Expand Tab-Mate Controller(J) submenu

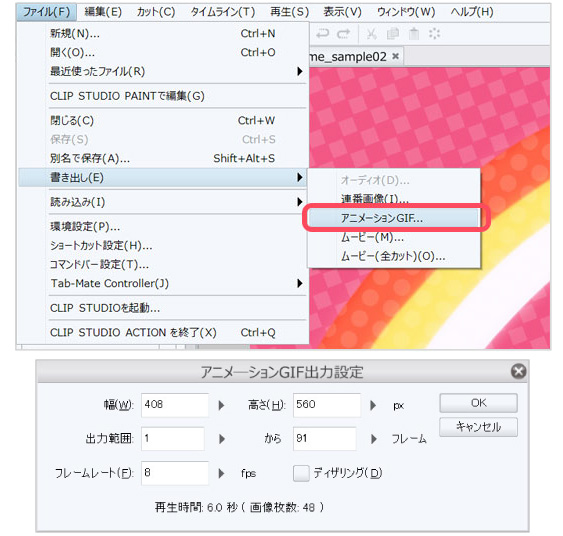163,284
